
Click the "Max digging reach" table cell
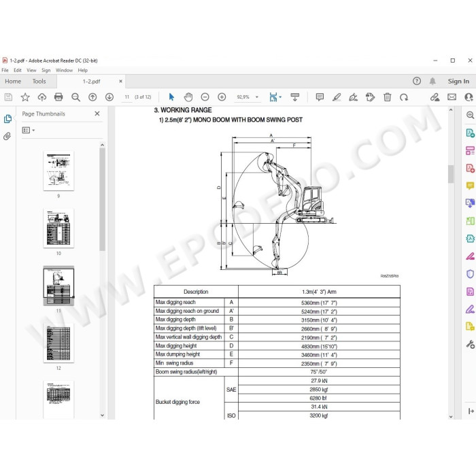point(190,303)
